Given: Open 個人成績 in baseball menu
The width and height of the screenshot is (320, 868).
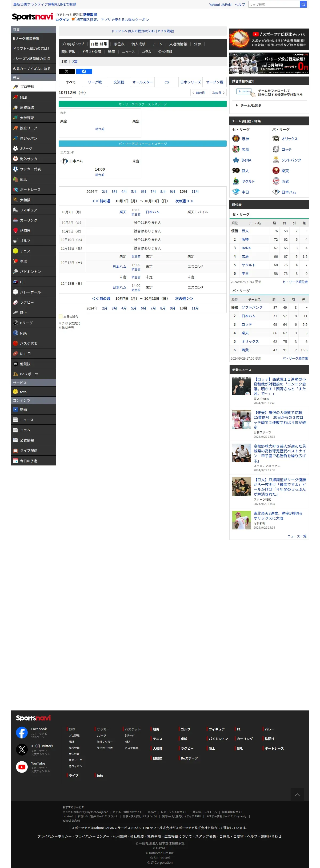Looking at the screenshot, I should pos(138,44).
